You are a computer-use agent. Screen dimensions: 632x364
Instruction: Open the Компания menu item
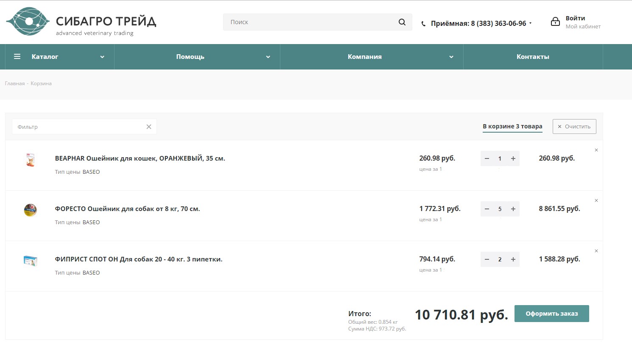point(365,56)
